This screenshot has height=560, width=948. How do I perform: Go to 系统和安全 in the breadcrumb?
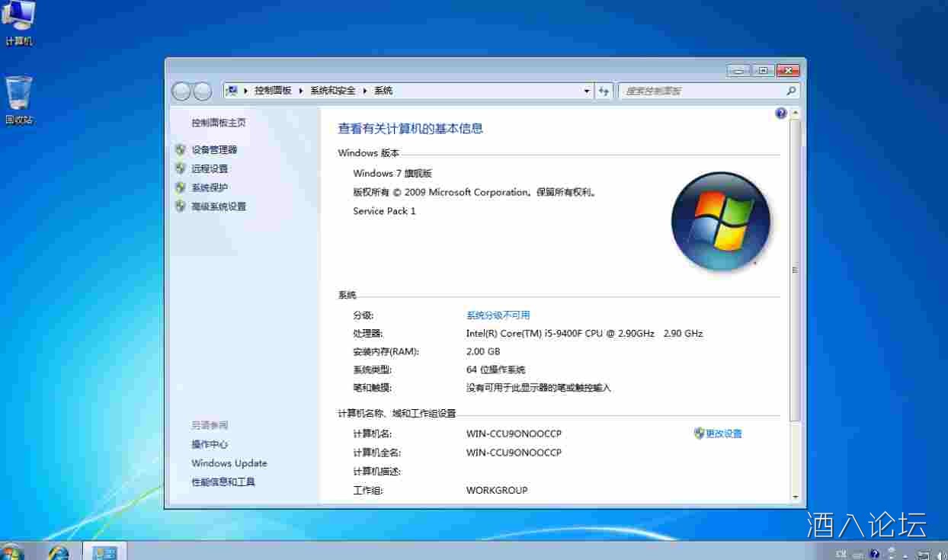click(x=332, y=91)
